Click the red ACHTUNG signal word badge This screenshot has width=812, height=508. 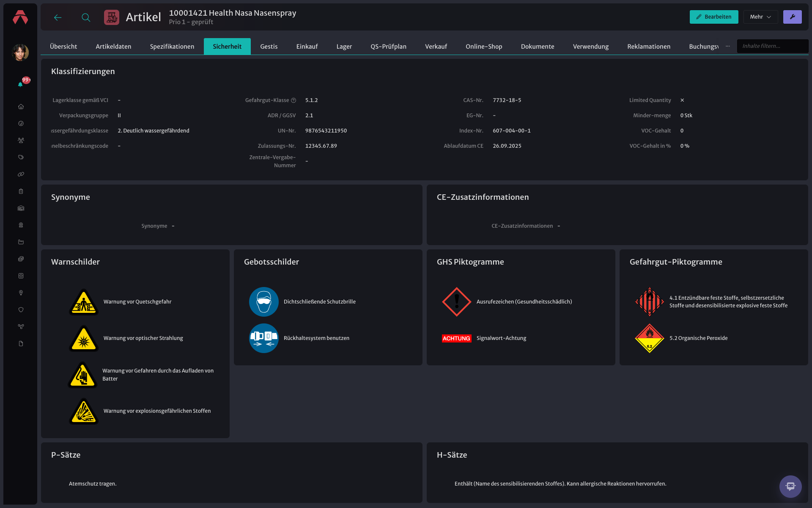click(x=456, y=338)
